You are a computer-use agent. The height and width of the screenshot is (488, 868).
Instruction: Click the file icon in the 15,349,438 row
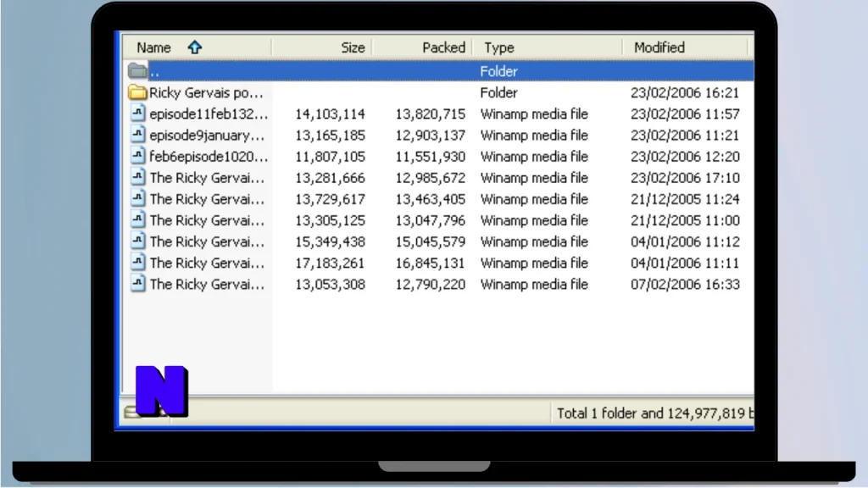click(138, 241)
